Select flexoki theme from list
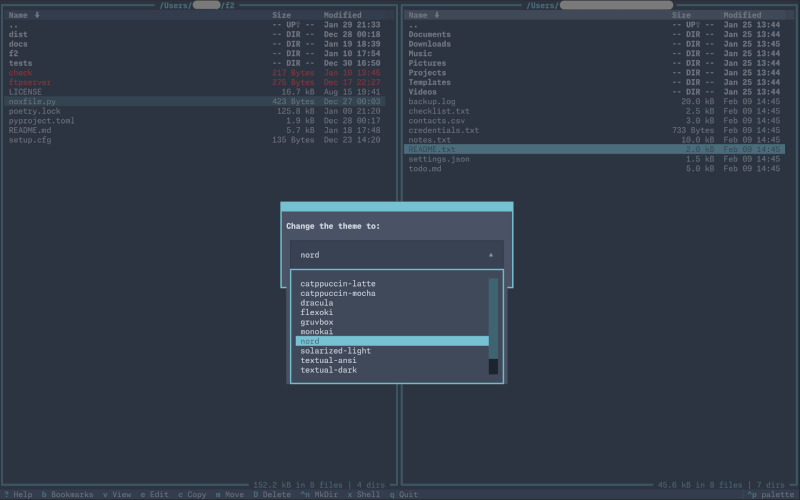 pyautogui.click(x=392, y=312)
